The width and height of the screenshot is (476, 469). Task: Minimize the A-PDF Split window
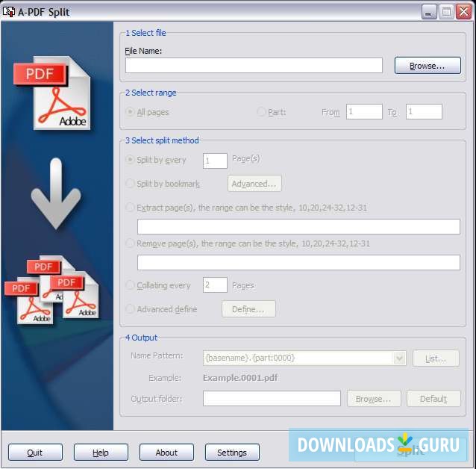click(x=429, y=12)
